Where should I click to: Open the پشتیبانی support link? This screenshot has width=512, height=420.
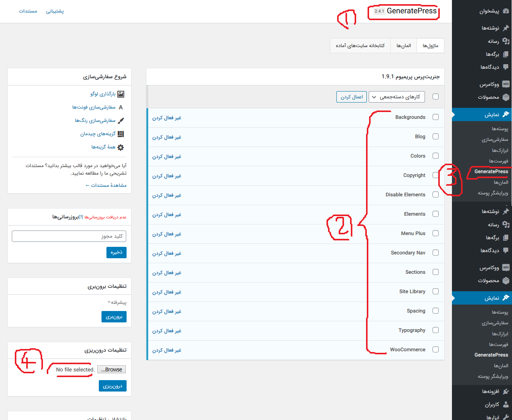click(x=55, y=11)
